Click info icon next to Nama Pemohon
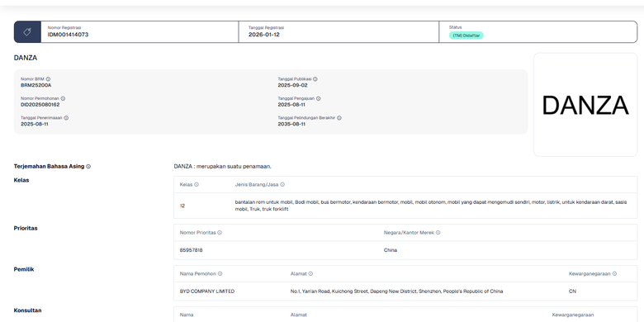The width and height of the screenshot is (644, 322). [x=220, y=273]
